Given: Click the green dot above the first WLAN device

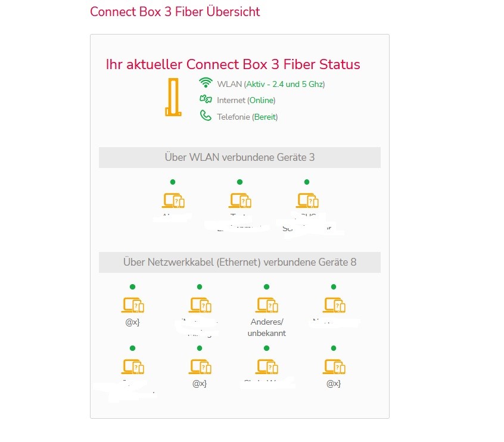Looking at the screenshot, I should 172,182.
